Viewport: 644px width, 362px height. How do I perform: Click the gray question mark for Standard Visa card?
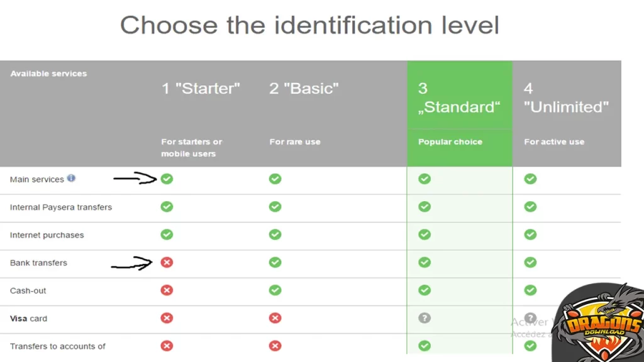(x=425, y=318)
